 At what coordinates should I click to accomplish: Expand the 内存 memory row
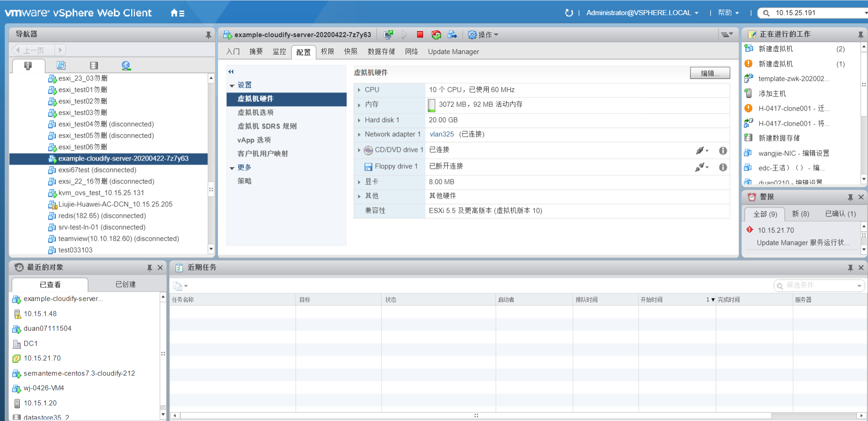point(359,105)
